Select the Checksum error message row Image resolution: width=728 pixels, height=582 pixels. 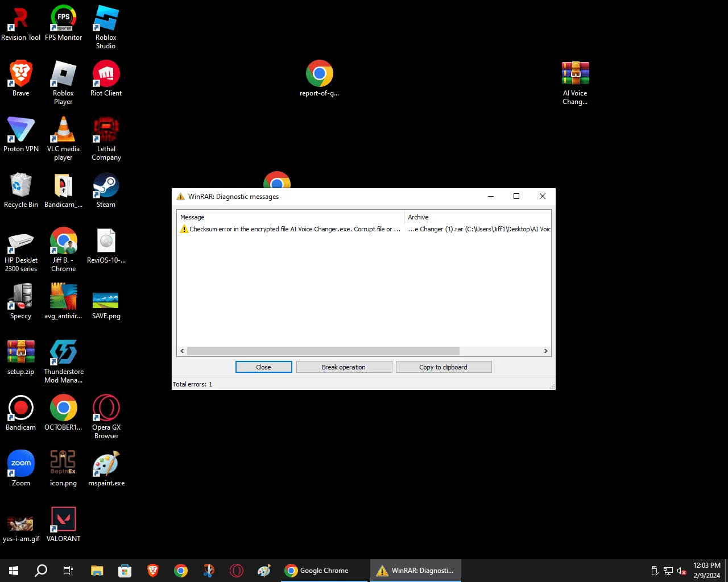coord(364,229)
